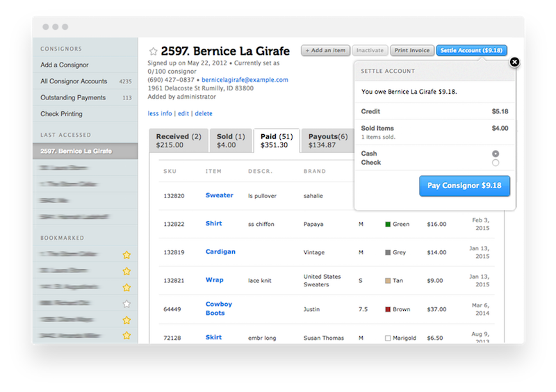Click the 4235 count badge in sidebar
This screenshot has width=556, height=392.
[x=126, y=81]
